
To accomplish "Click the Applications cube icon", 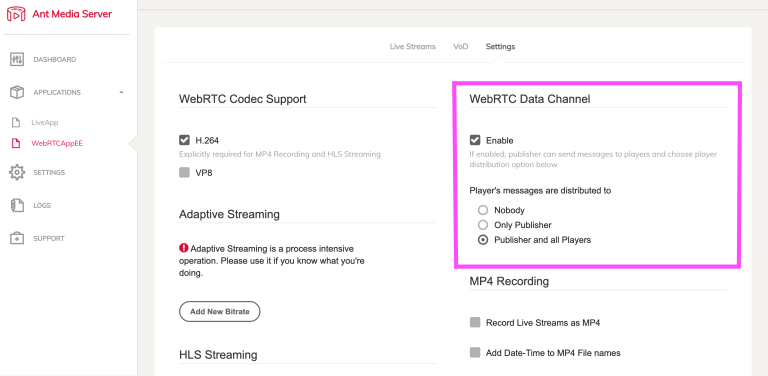I will [17, 92].
